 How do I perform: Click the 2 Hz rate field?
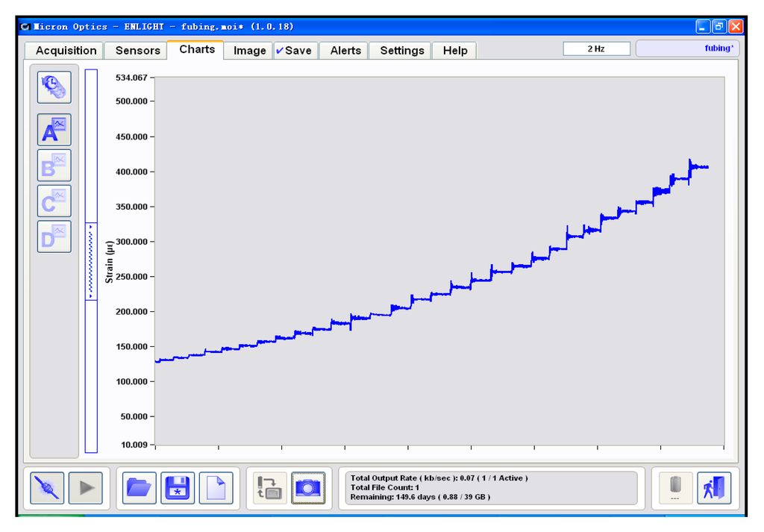(596, 48)
